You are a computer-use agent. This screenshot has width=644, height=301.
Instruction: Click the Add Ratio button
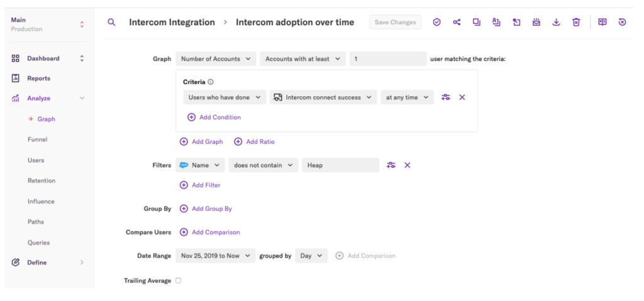click(x=254, y=141)
